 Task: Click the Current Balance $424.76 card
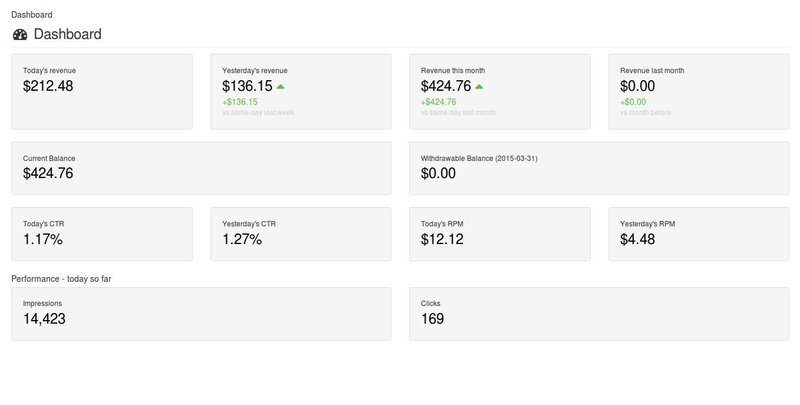pos(201,168)
